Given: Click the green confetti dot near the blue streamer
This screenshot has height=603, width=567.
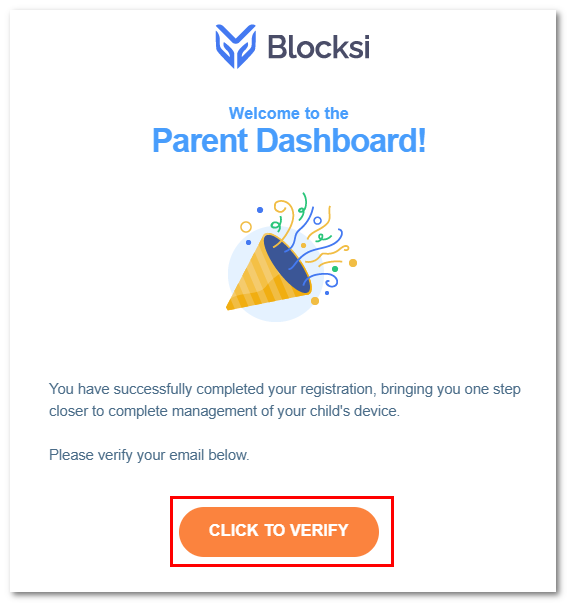Looking at the screenshot, I should coord(335,269).
